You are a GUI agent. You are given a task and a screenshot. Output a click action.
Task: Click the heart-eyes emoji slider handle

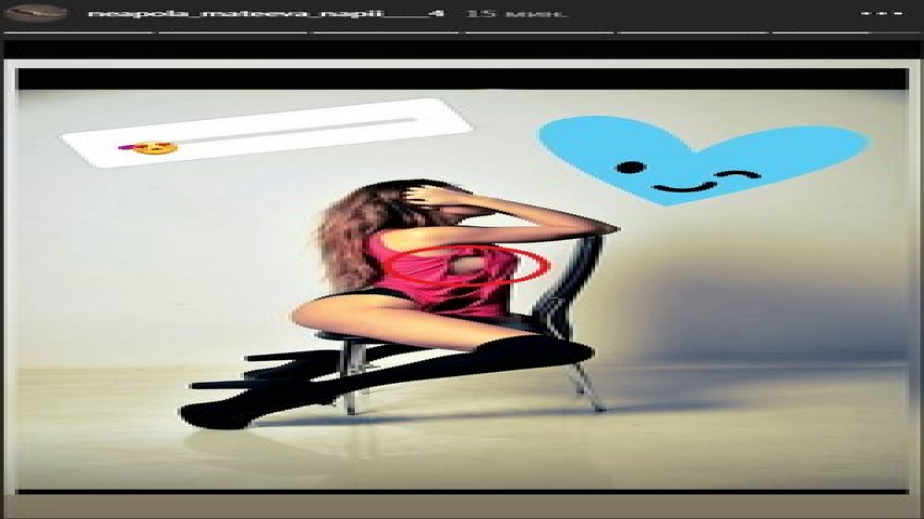150,148
